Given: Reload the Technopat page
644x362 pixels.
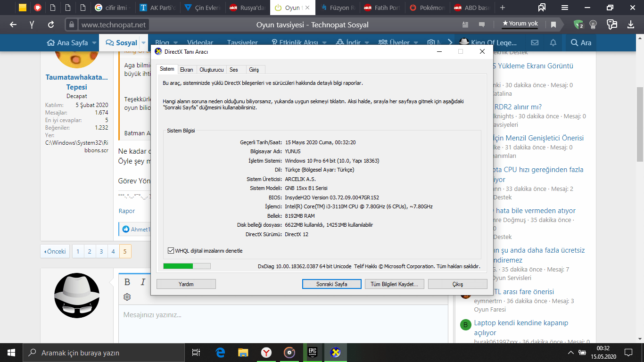Looking at the screenshot, I should pos(51,25).
